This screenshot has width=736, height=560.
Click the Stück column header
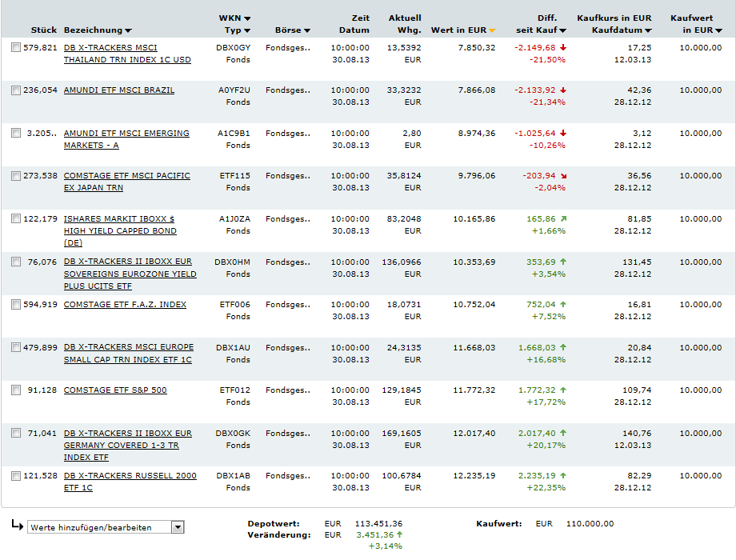point(44,30)
